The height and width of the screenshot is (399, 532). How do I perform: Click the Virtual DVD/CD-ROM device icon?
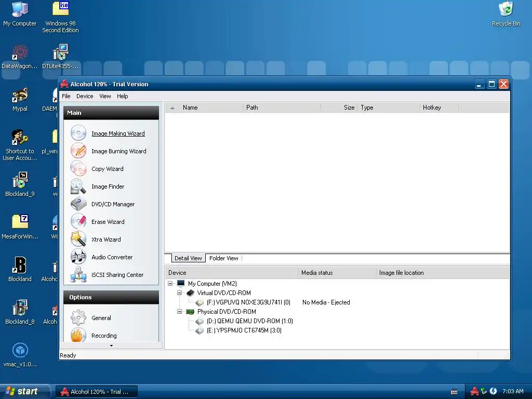(190, 293)
